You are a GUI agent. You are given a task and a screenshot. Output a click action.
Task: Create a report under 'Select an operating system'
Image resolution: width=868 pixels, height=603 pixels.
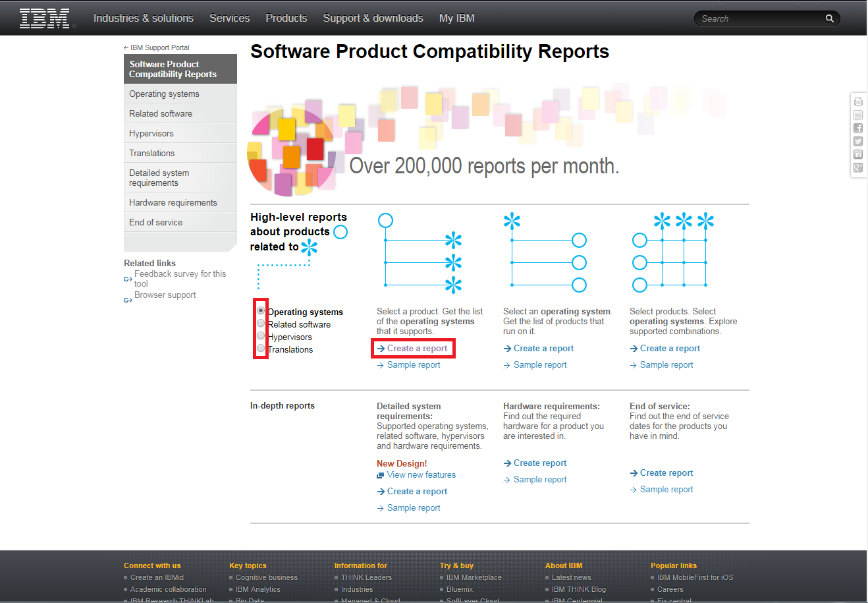tap(543, 349)
